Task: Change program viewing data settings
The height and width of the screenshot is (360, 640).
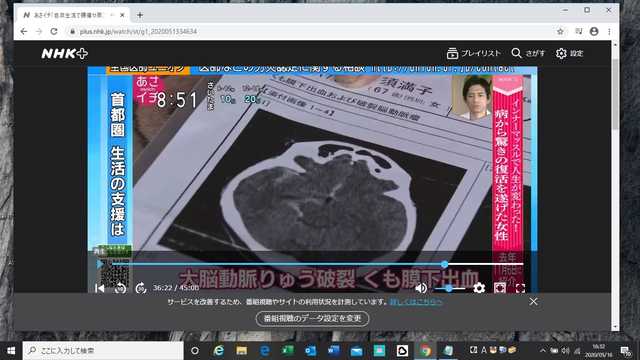Action: click(312, 318)
